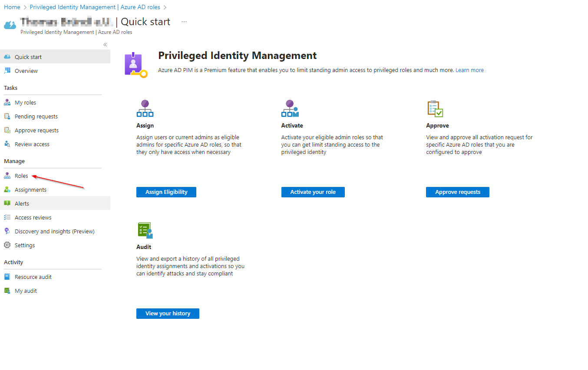Go to Access reviews
The width and height of the screenshot is (588, 370).
55,217
